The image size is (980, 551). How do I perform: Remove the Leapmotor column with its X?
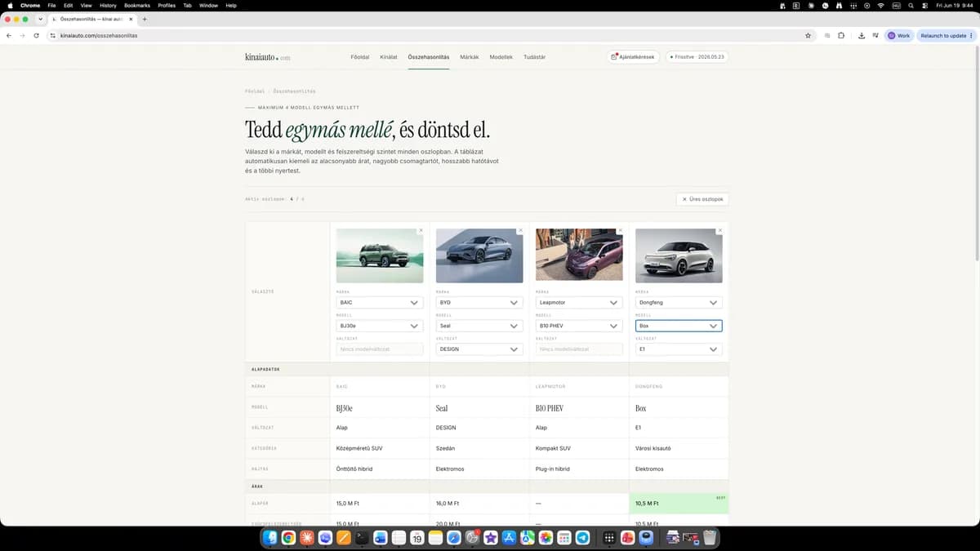pyautogui.click(x=620, y=231)
